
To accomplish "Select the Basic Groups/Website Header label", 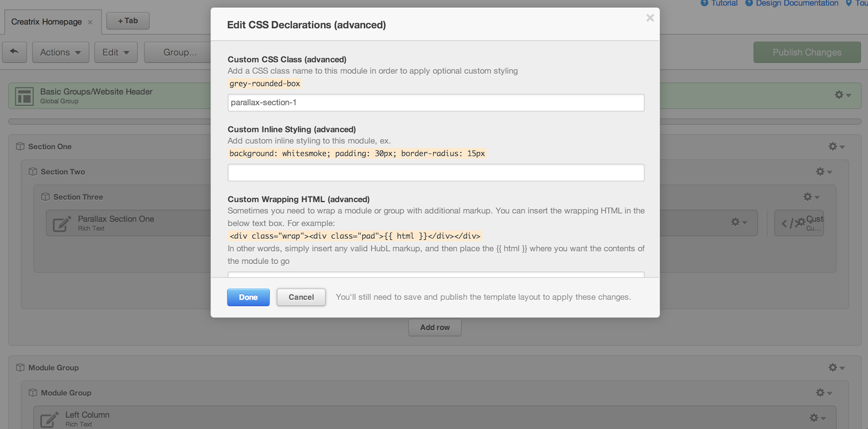I will click(x=97, y=92).
